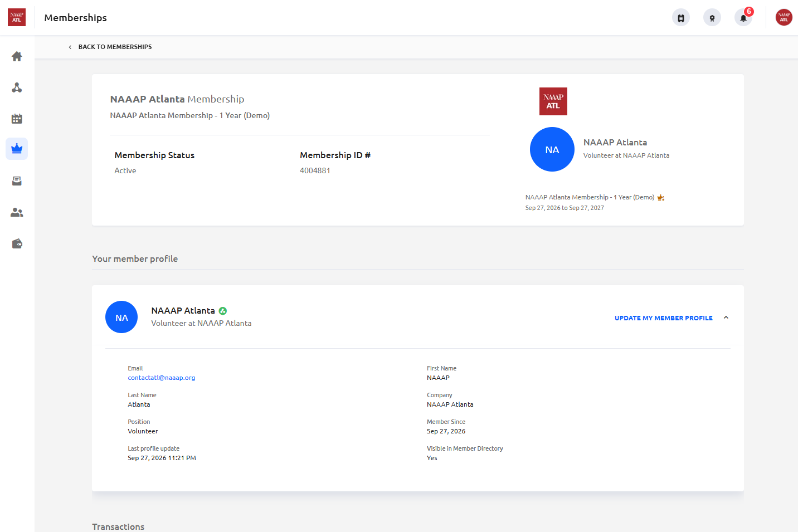Click the Company value 'NAAAP Atlanta'
This screenshot has height=532, width=798.
tap(450, 404)
